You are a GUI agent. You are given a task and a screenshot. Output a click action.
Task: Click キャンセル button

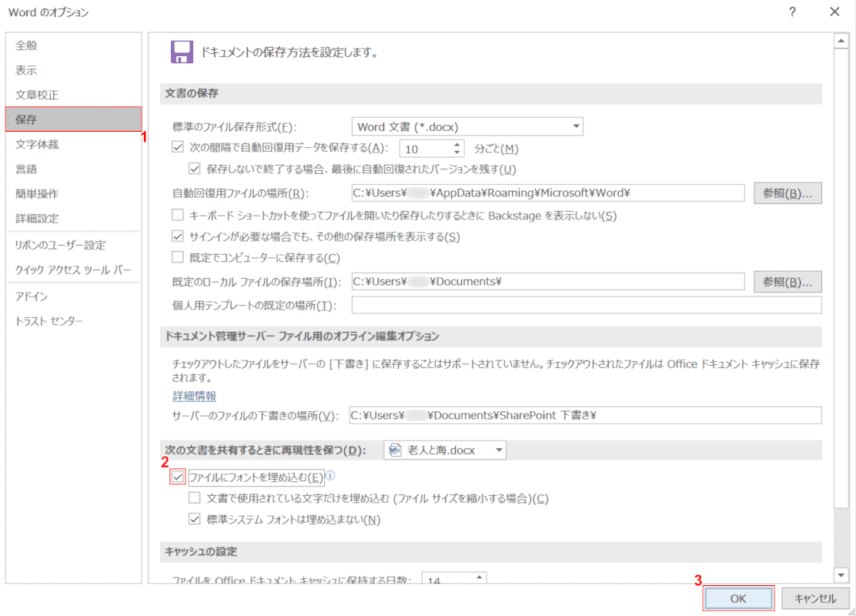pos(815,598)
